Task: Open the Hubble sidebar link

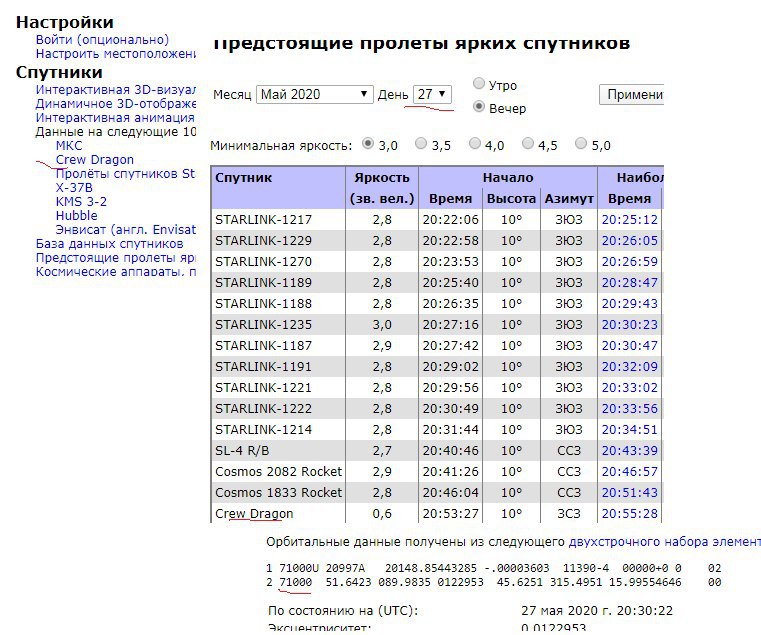Action: click(77, 216)
